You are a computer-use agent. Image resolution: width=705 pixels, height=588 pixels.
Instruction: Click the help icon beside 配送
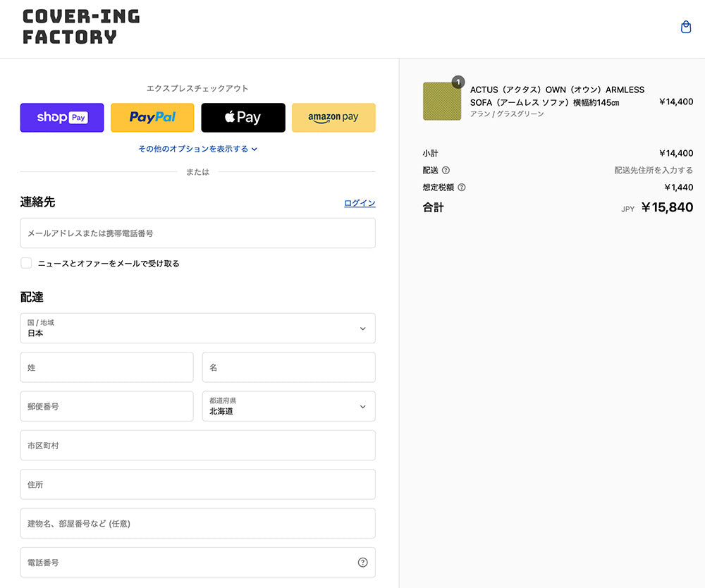446,170
